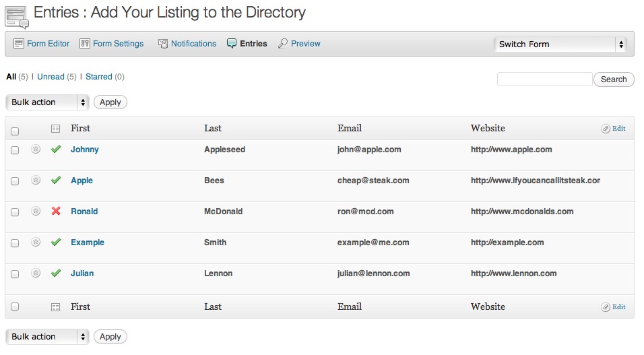This screenshot has height=355, width=644.
Task: Check the select-all checkbox in table header
Action: coord(15,131)
